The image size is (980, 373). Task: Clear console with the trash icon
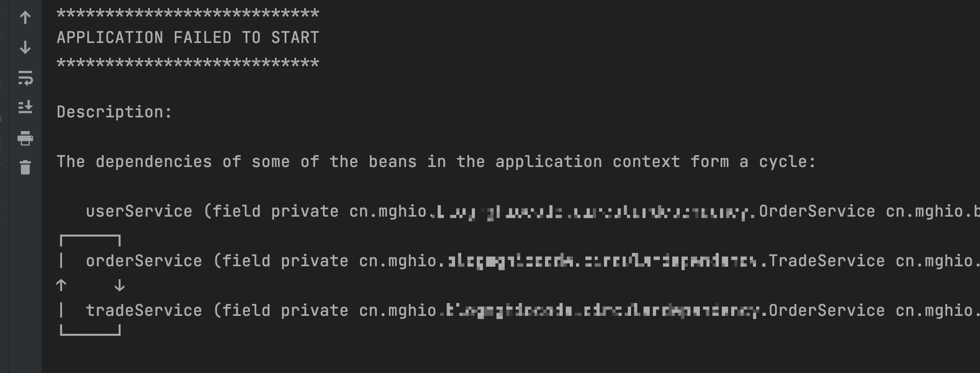[25, 167]
